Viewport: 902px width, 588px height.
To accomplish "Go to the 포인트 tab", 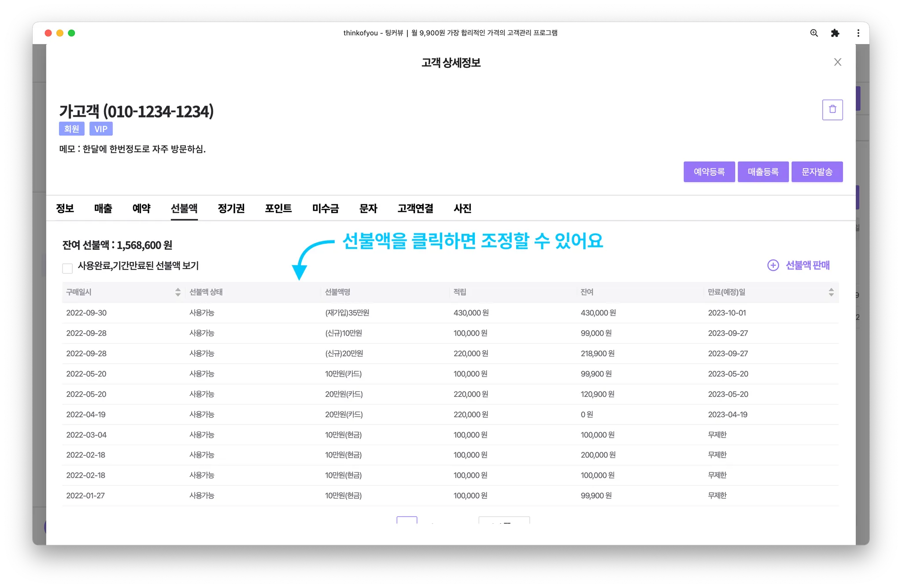I will (278, 208).
